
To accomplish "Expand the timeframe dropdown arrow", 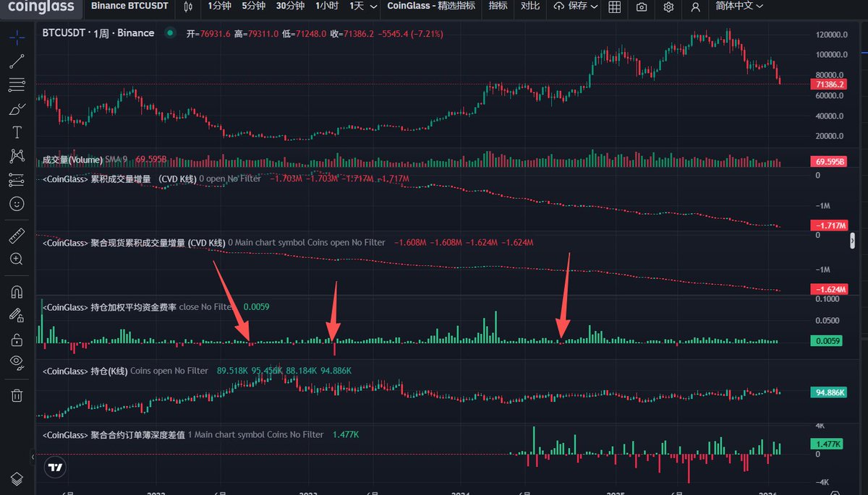I will pos(373,7).
